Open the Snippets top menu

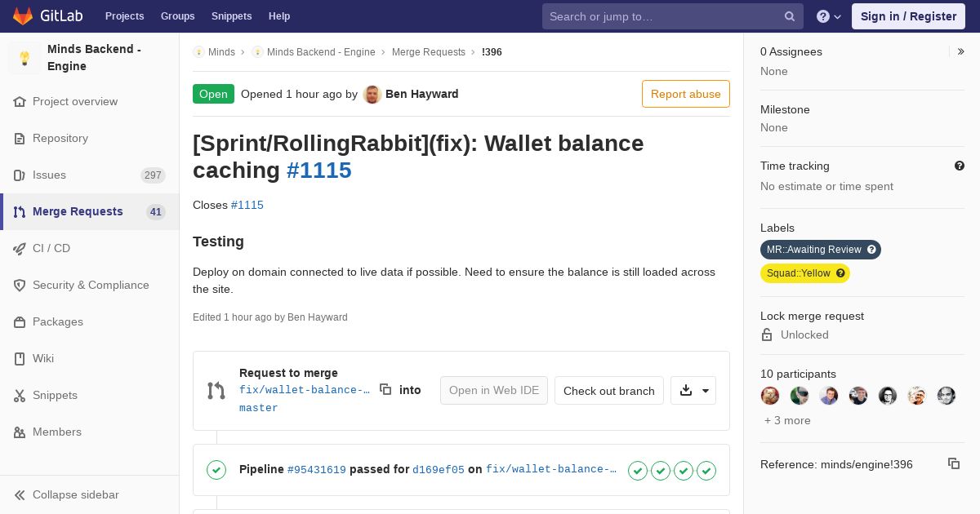coord(232,16)
